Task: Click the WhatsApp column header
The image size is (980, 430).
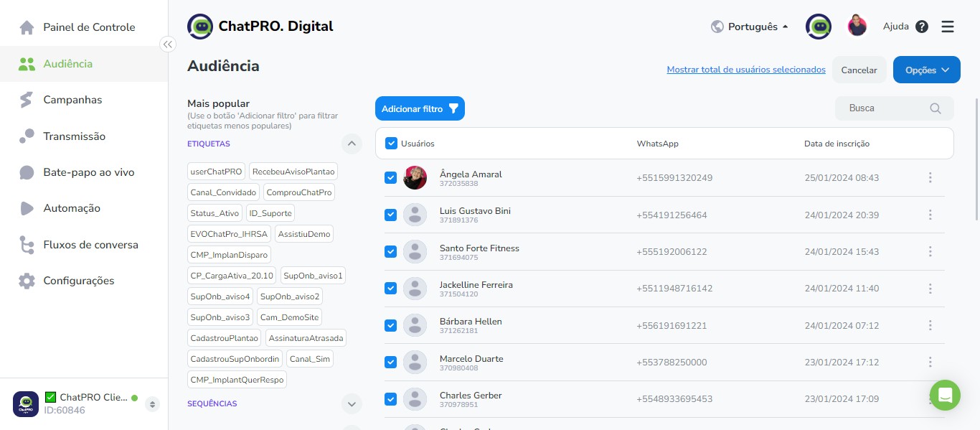Action: 657,144
